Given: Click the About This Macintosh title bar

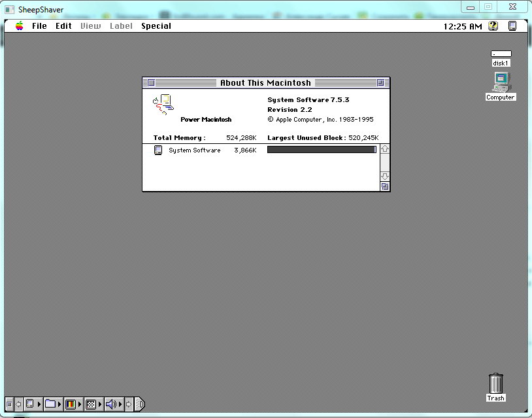Looking at the screenshot, I should point(265,82).
